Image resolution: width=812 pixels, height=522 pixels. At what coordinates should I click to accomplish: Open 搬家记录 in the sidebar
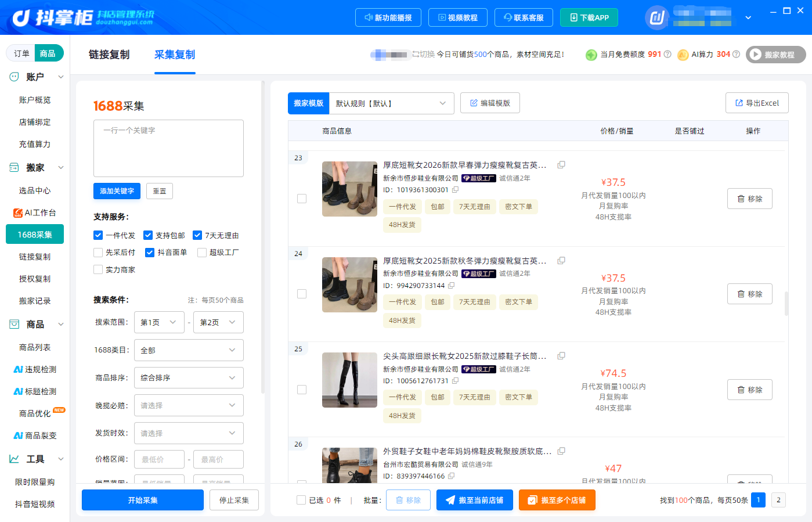coord(35,301)
